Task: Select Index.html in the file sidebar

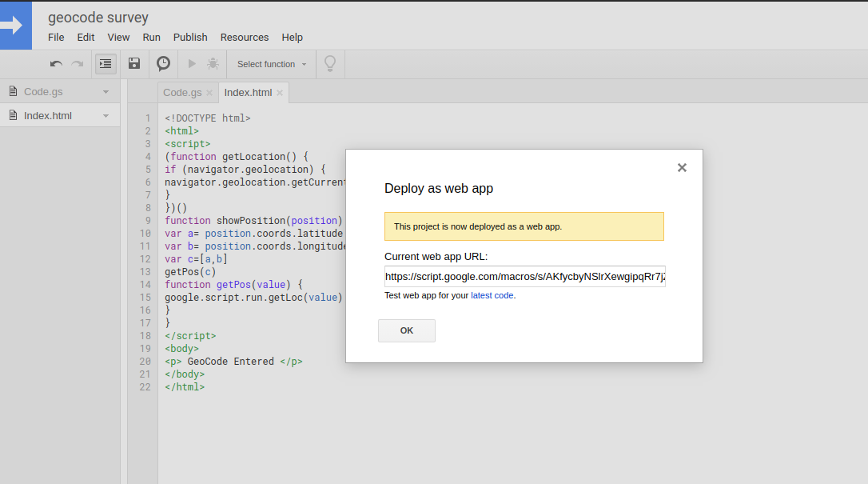Action: 60,115
